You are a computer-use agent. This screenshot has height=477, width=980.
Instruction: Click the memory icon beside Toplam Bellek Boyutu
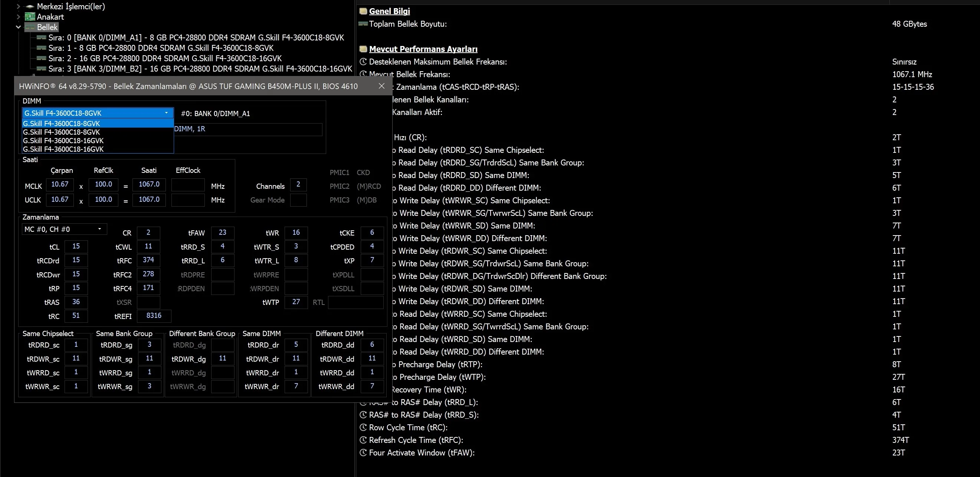point(363,24)
